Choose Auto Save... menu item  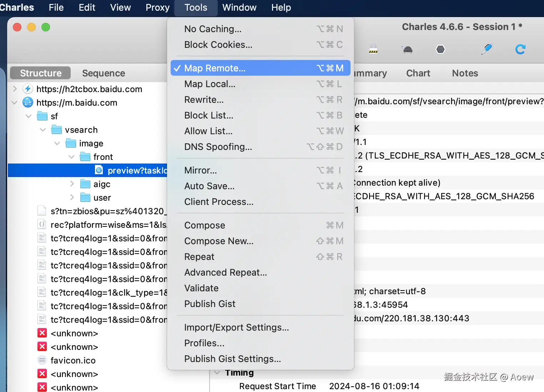[261, 186]
